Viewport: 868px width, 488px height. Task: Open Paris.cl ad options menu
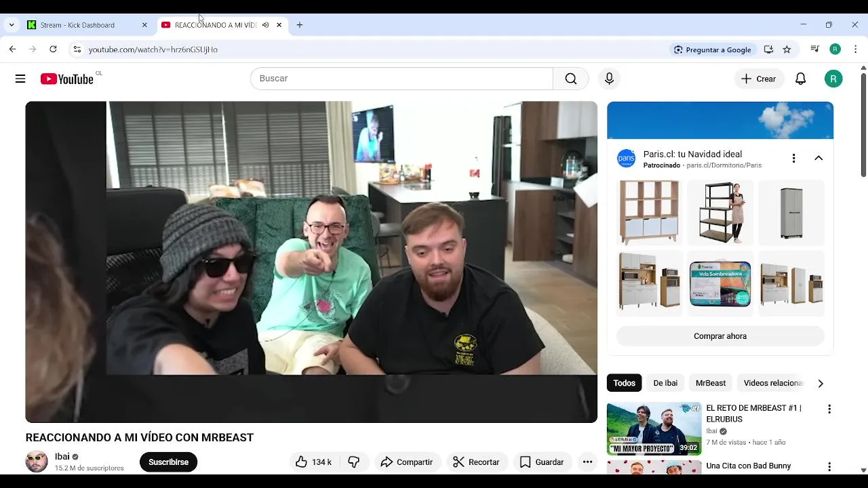(x=793, y=159)
